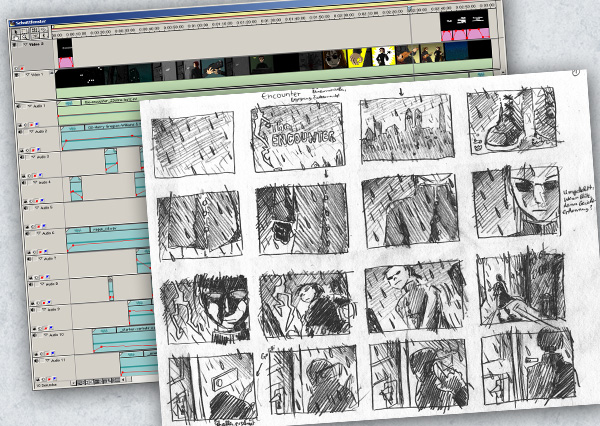Show red volume rubberband on Audio 5
Image resolution: width=600 pixels, height=426 pixels.
38,227
